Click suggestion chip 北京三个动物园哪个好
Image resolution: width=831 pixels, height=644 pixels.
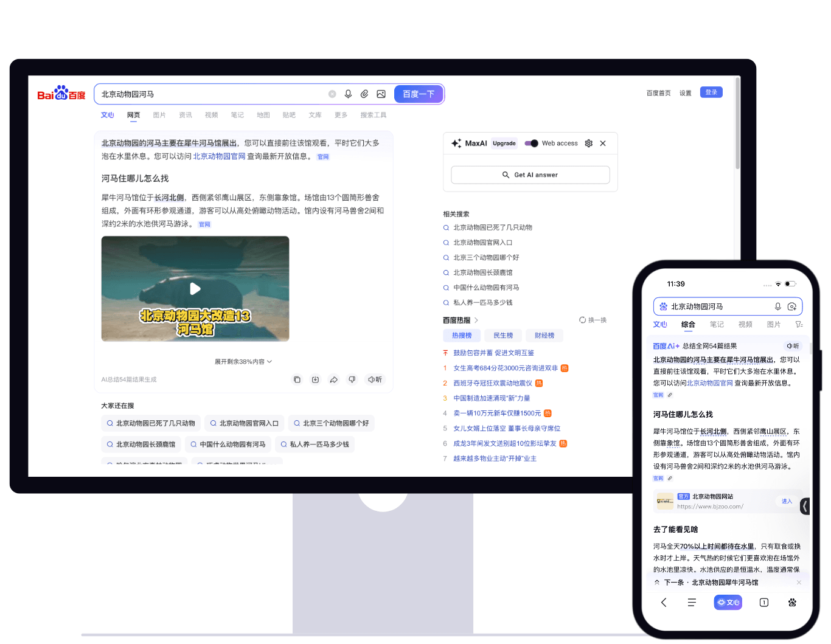click(x=331, y=423)
